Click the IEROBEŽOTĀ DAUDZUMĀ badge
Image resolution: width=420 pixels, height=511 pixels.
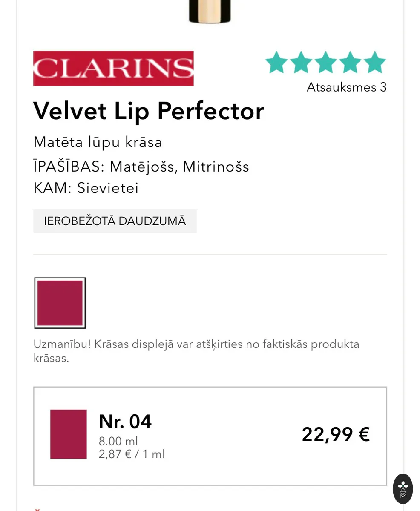pyautogui.click(x=115, y=221)
